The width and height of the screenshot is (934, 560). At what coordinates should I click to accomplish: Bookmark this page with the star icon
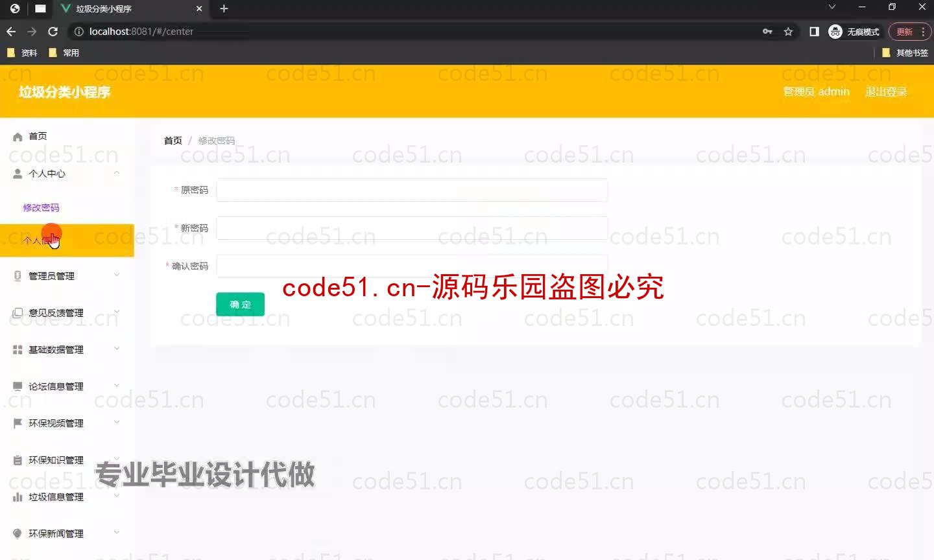point(788,31)
